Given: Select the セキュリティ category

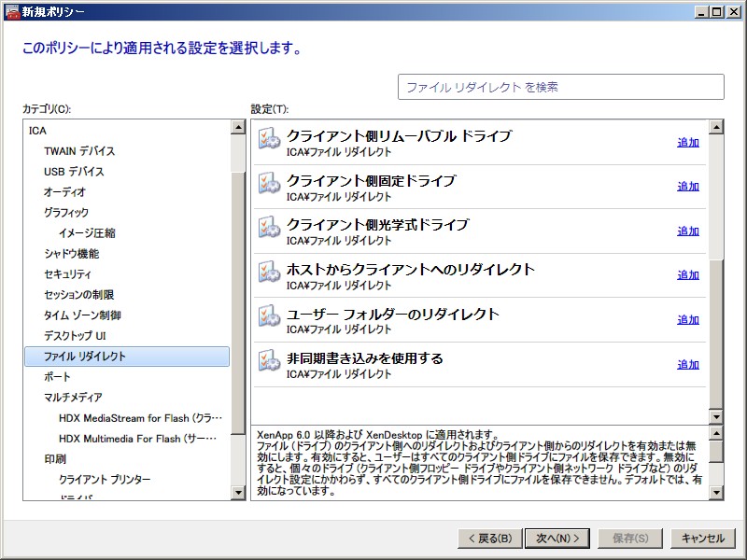Looking at the screenshot, I should (x=68, y=274).
